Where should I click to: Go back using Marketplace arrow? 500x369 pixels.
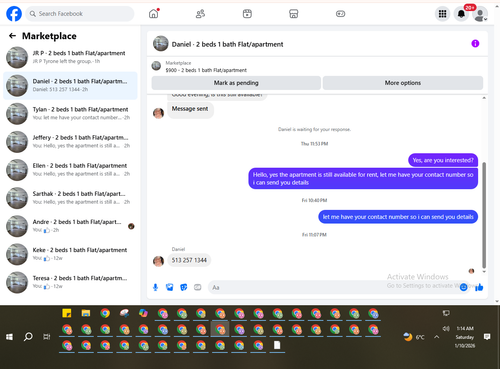(12, 36)
